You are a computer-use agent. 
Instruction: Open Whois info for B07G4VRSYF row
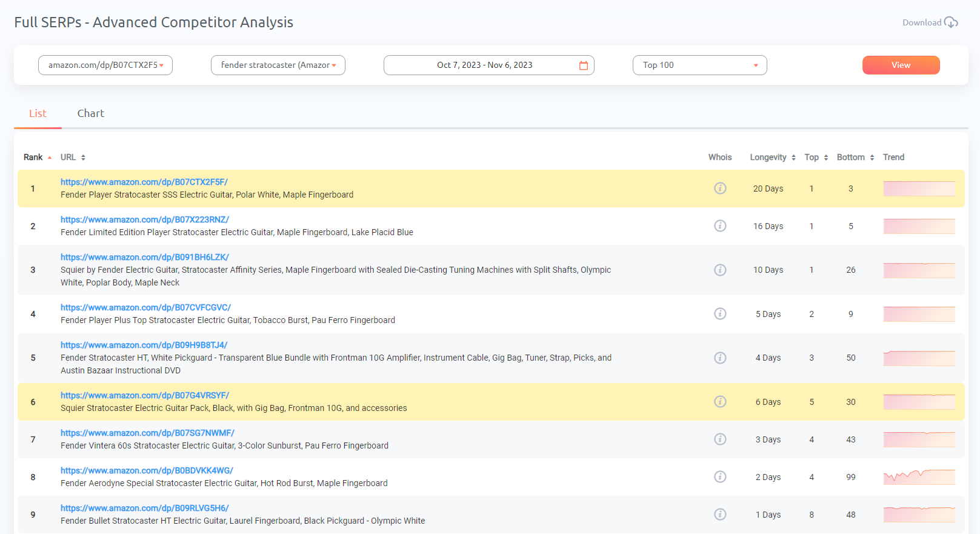[x=720, y=402]
